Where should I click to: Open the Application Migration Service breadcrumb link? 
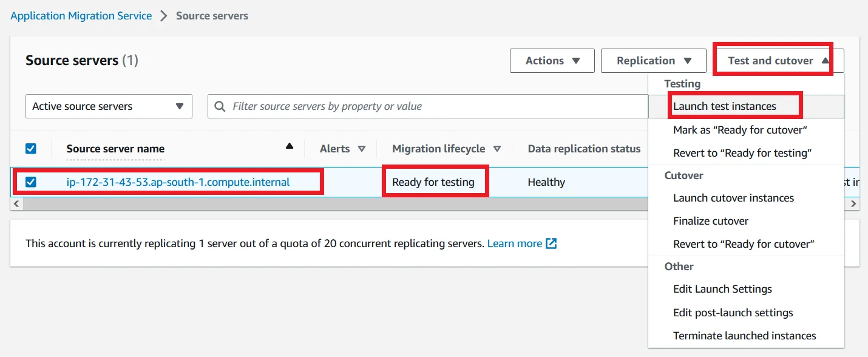coord(81,16)
